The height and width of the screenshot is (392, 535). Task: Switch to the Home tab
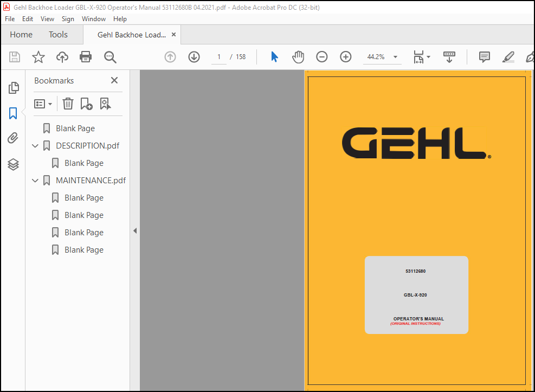pyautogui.click(x=21, y=35)
